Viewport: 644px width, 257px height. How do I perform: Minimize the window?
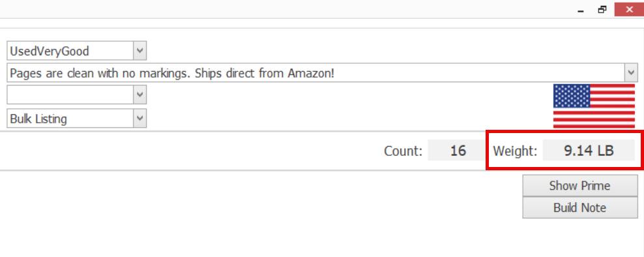point(580,10)
